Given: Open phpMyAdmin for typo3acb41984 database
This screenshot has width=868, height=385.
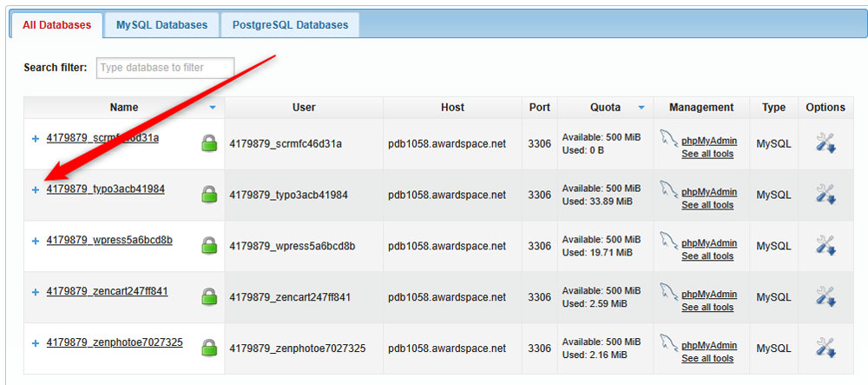Looking at the screenshot, I should 709,192.
